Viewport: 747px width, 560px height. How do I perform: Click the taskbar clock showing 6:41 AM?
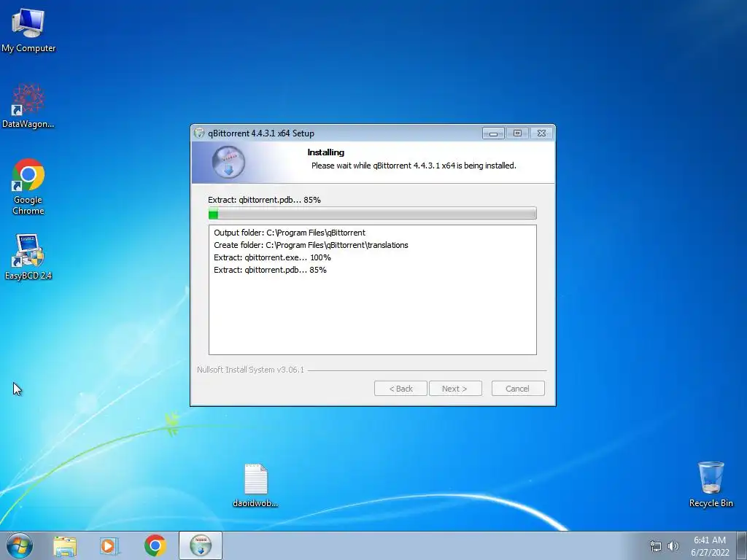[710, 546]
